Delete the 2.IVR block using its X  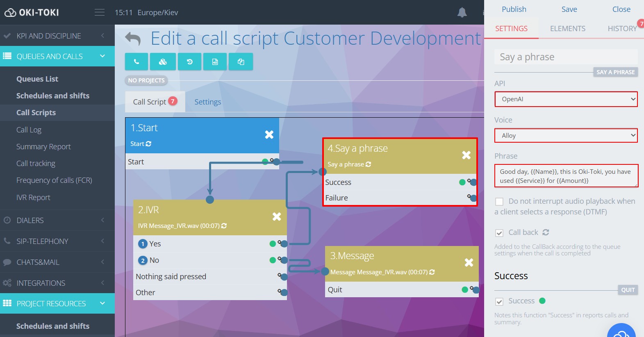coord(277,216)
